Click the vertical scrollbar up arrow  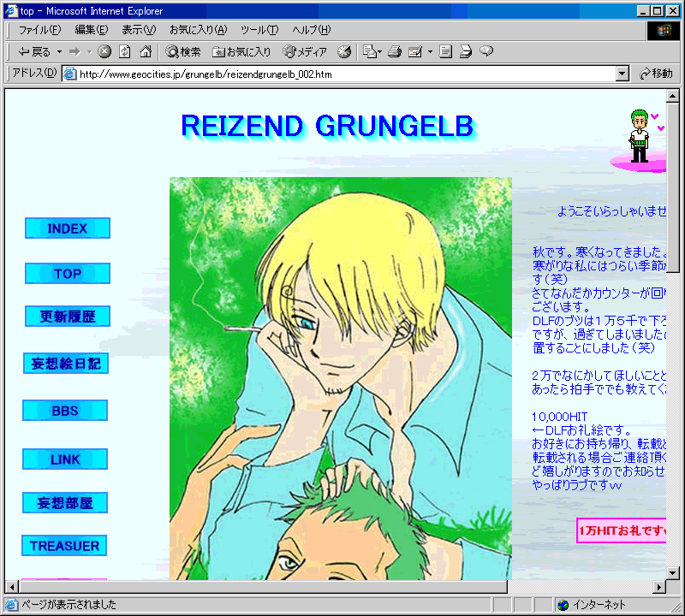pyautogui.click(x=672, y=95)
